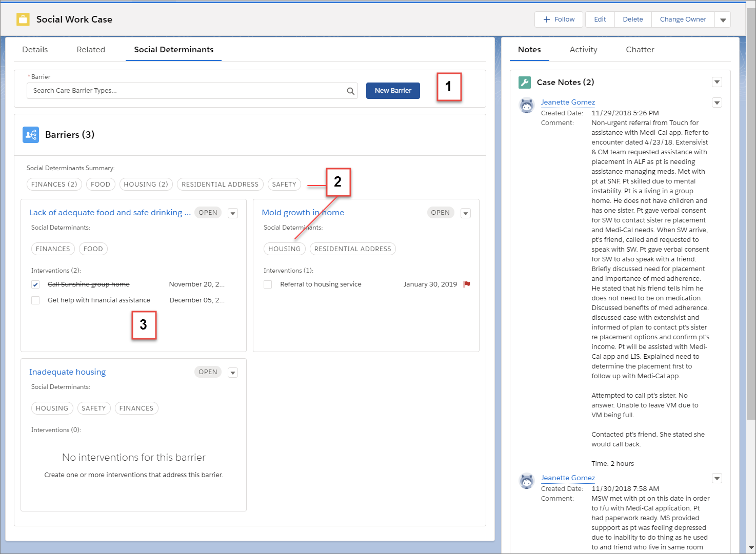Viewport: 756px width, 554px height.
Task: Click the Barriers section icon
Action: (31, 135)
